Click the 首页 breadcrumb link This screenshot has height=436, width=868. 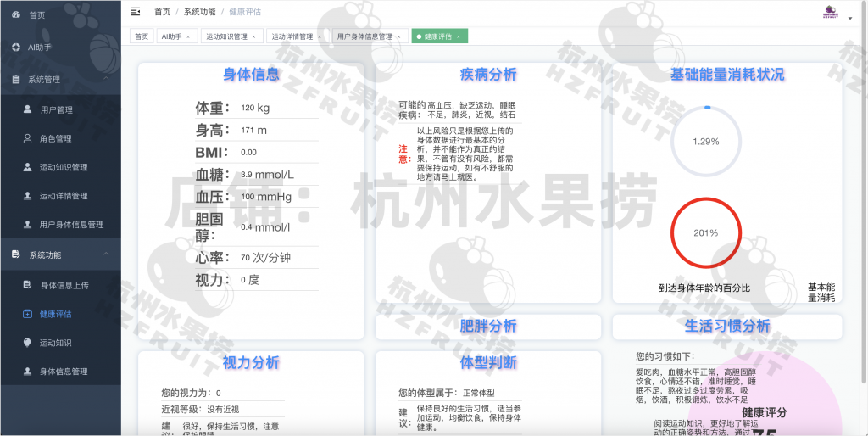point(162,12)
